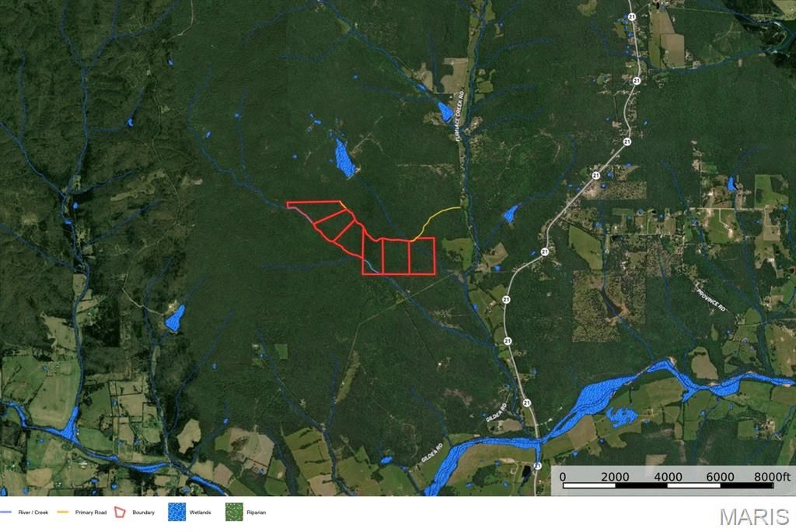The width and height of the screenshot is (796, 532).
Task: Click the bottommost Route 21 highway marker
Action: pos(537,466)
